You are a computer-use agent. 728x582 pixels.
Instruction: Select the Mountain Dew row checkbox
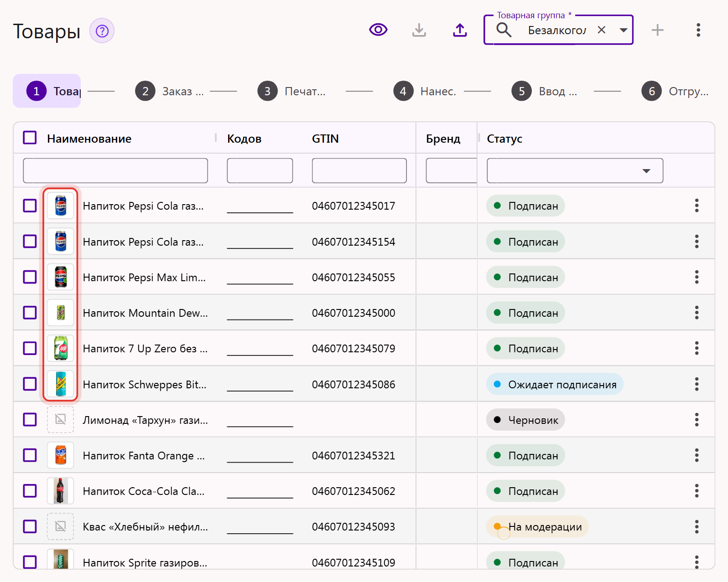coord(30,313)
